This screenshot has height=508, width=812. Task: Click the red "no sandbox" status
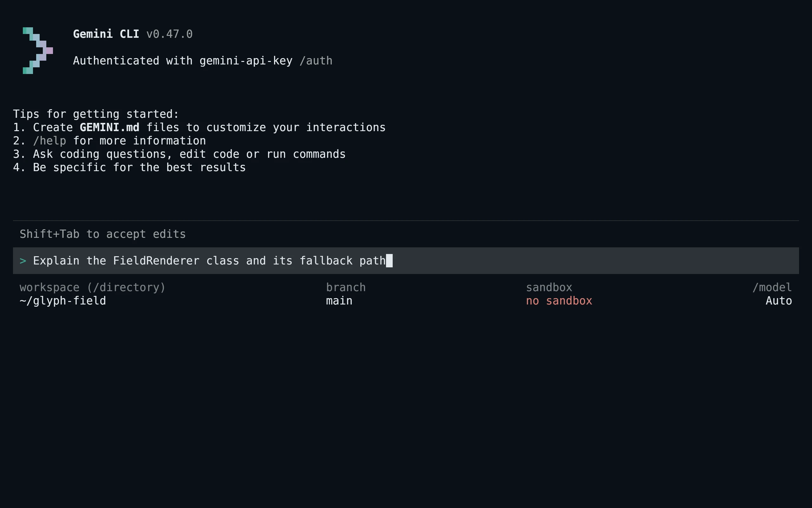(559, 301)
